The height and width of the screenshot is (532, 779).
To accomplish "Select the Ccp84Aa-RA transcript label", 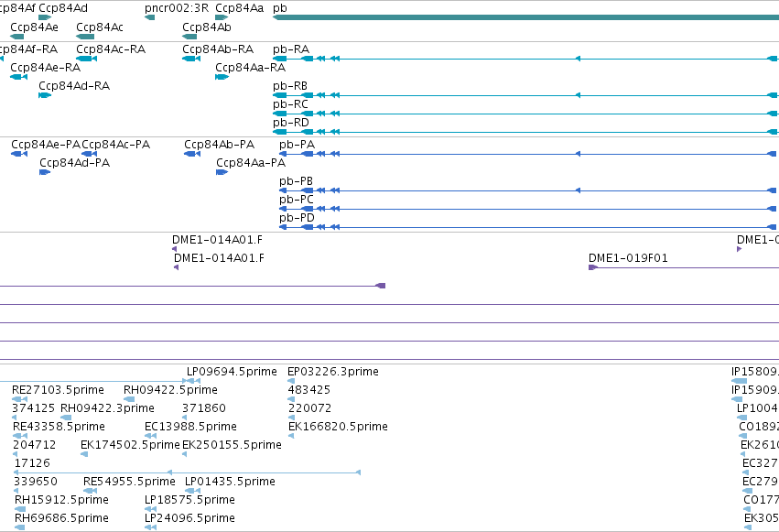I will (251, 68).
